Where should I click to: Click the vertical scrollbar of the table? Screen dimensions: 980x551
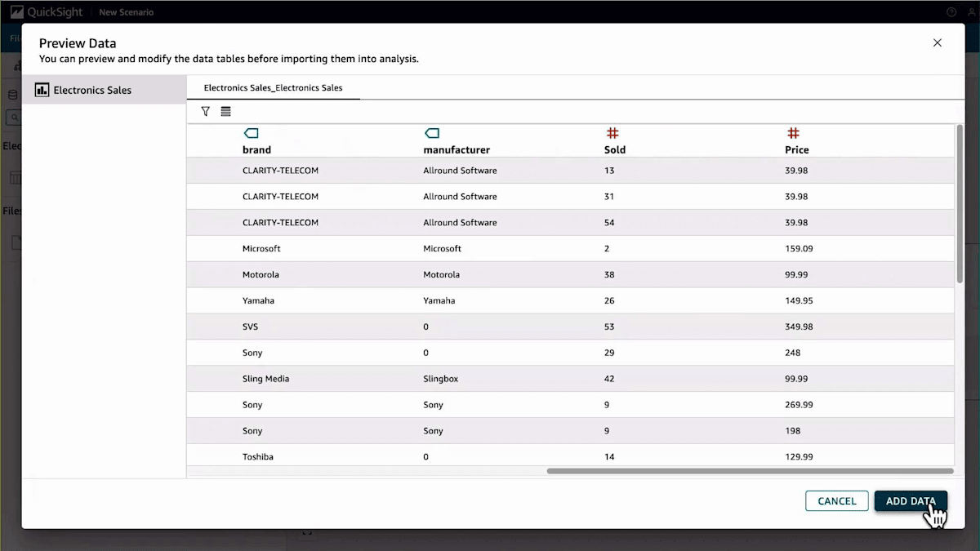(960, 204)
